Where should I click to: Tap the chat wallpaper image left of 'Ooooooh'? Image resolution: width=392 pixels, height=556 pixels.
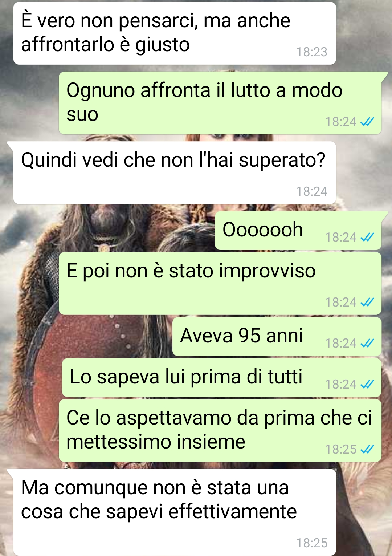pos(109,228)
